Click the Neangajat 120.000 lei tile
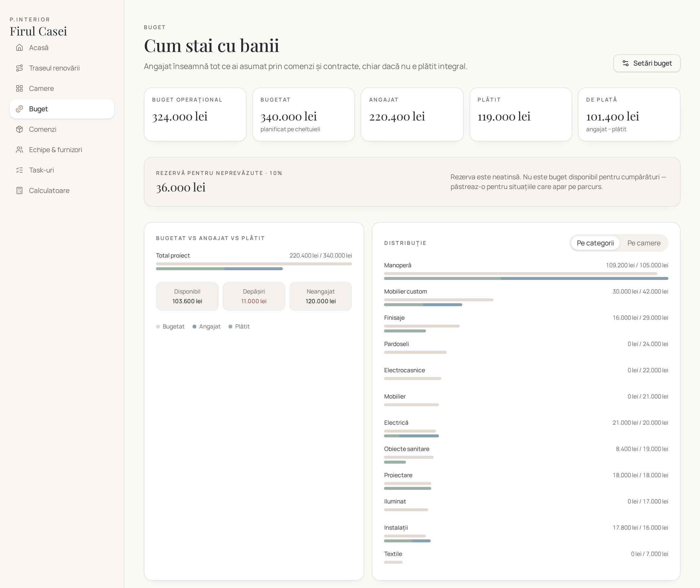 (x=321, y=296)
